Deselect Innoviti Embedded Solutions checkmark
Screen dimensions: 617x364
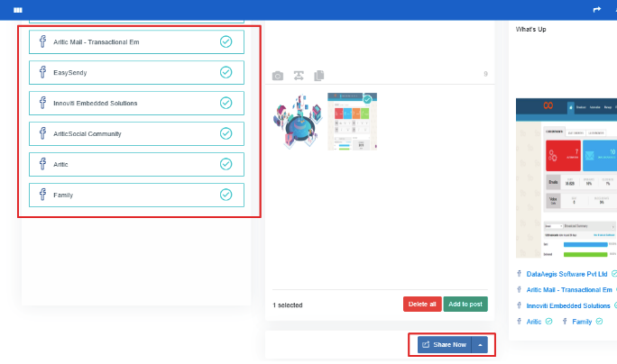pos(226,103)
